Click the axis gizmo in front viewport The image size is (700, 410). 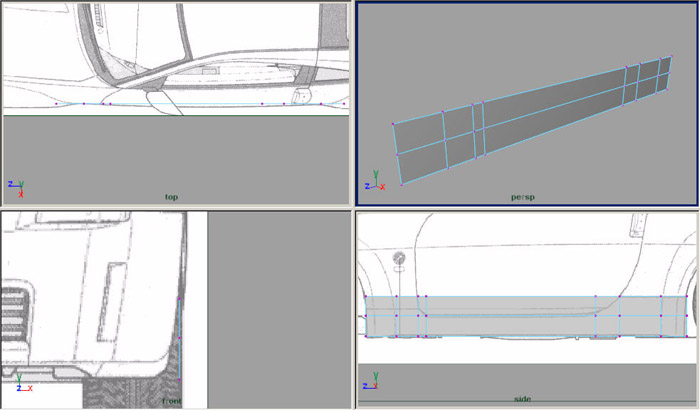coord(17,385)
